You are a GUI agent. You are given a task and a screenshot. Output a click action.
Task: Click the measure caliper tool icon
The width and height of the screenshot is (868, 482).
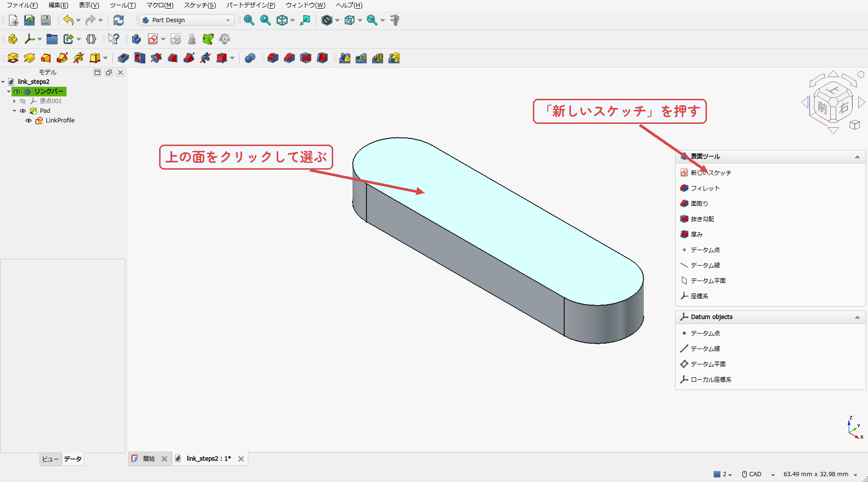click(x=395, y=20)
